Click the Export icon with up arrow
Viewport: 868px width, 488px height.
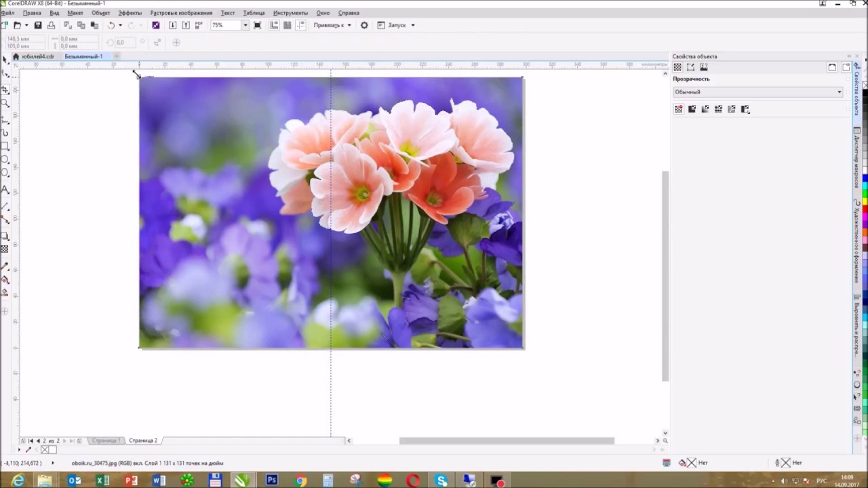(x=186, y=25)
